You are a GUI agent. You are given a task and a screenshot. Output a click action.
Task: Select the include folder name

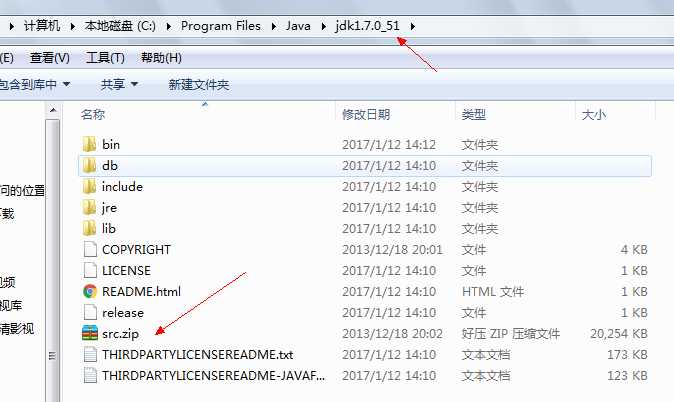pyautogui.click(x=122, y=187)
